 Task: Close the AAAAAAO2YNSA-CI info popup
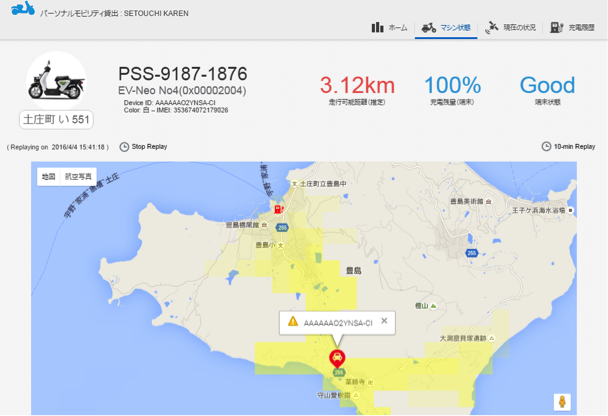coord(384,321)
